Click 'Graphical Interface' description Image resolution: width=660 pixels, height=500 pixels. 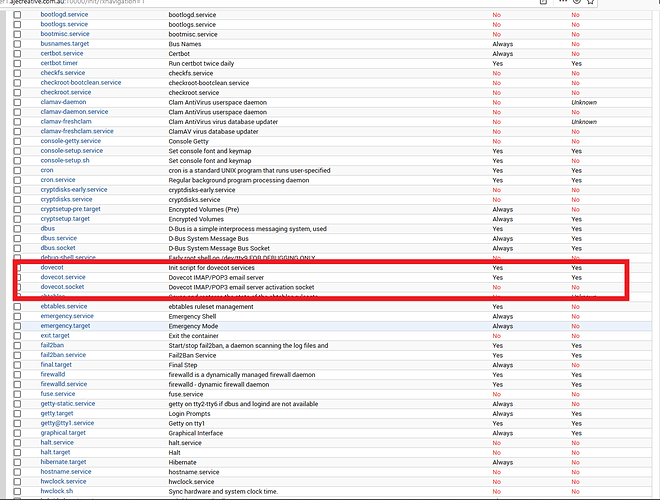coord(196,434)
